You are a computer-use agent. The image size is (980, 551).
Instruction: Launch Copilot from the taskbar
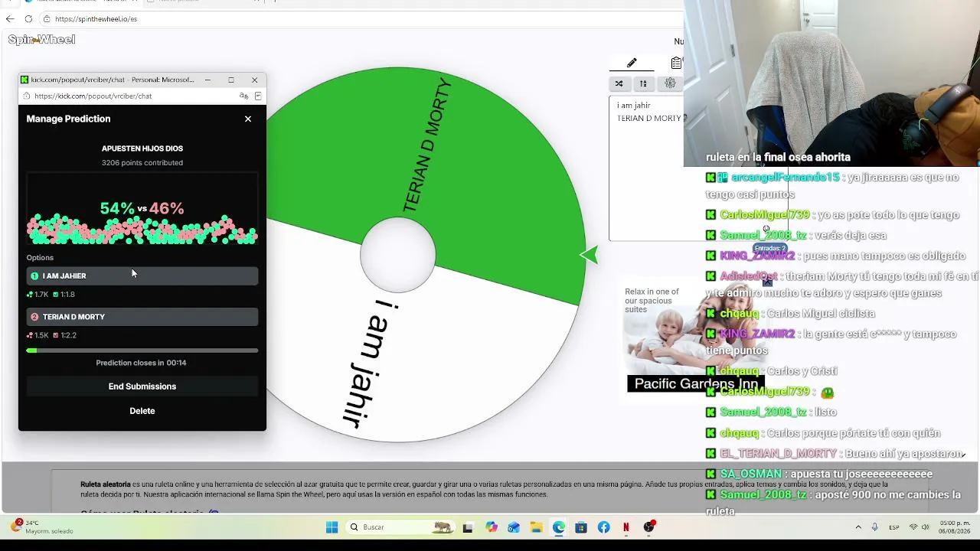click(492, 527)
